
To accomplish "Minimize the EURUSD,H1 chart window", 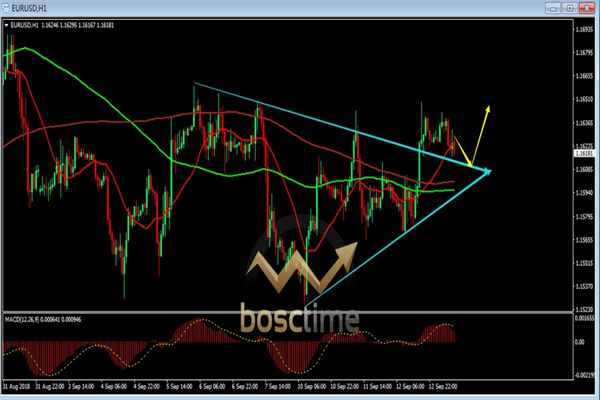I will coord(552,8).
